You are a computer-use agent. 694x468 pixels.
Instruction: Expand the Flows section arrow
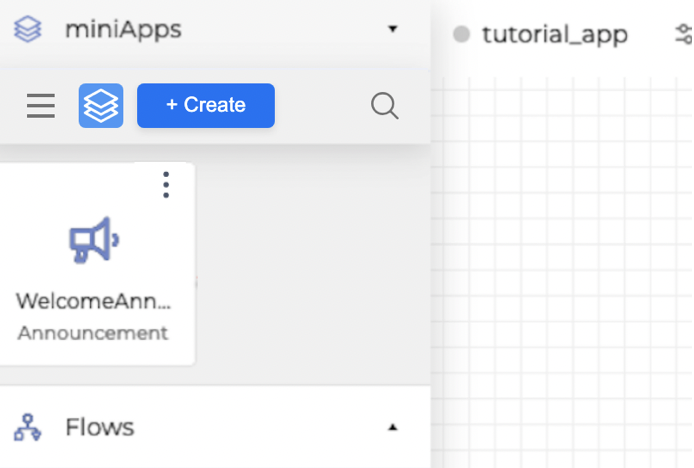(392, 428)
